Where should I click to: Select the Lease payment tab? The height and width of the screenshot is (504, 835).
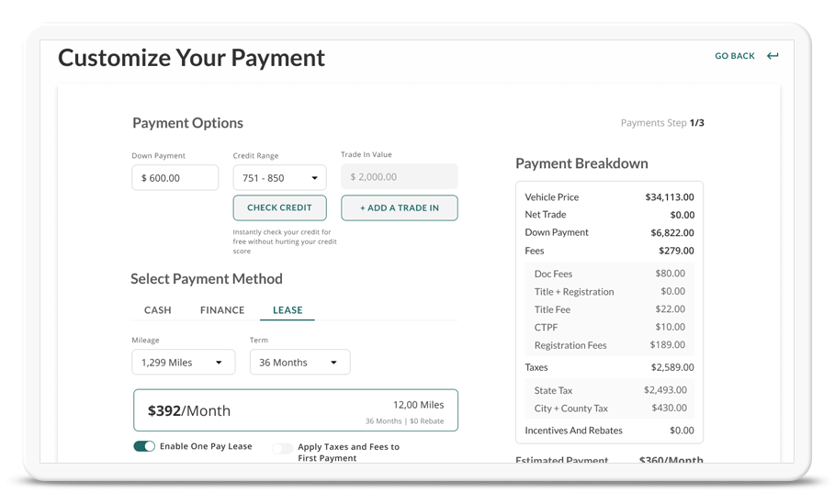pyautogui.click(x=288, y=310)
